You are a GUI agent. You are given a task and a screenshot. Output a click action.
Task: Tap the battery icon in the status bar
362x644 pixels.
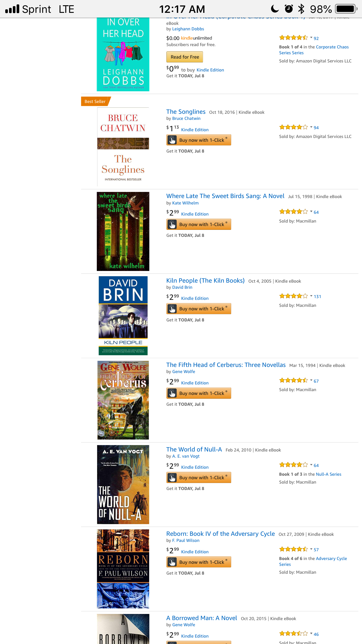(x=346, y=9)
